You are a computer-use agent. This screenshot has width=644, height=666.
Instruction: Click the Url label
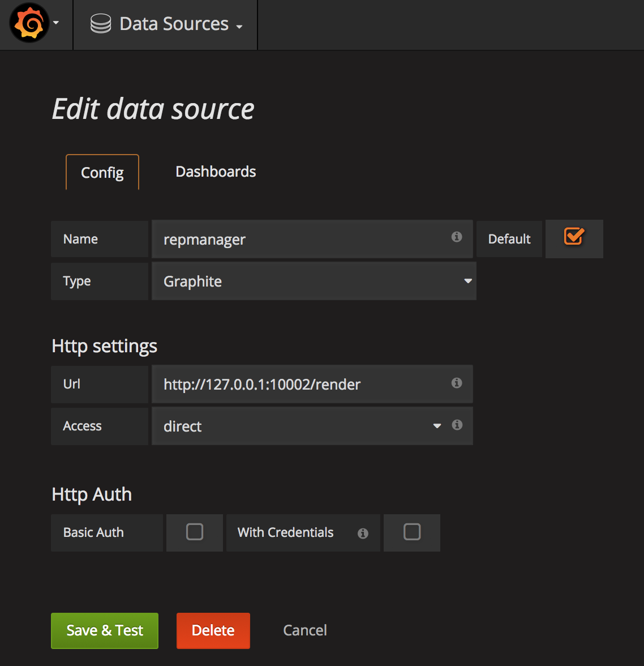[72, 384]
